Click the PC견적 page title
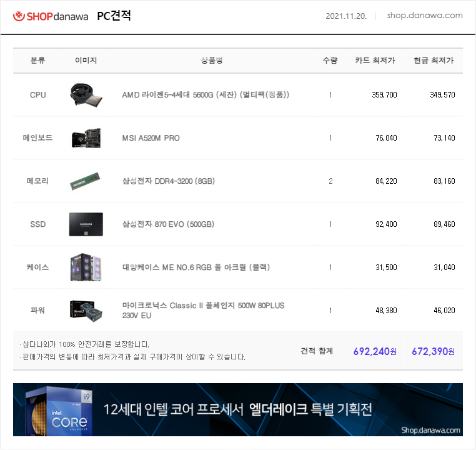Screen dimensions: 476x450 (x=114, y=16)
